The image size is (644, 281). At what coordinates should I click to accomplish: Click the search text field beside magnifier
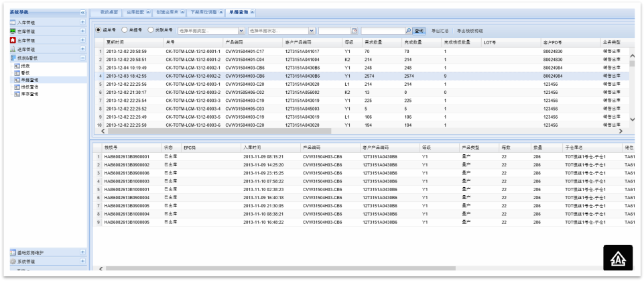click(383, 31)
